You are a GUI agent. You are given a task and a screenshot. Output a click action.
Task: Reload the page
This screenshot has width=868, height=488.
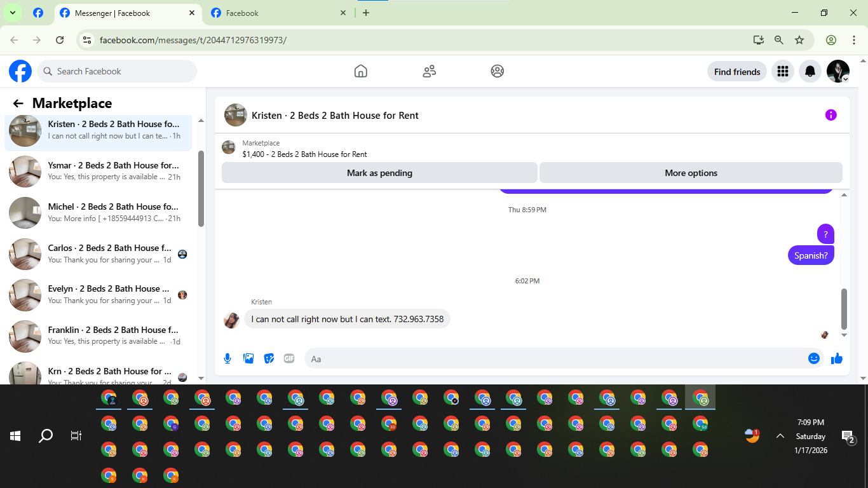coord(60,40)
